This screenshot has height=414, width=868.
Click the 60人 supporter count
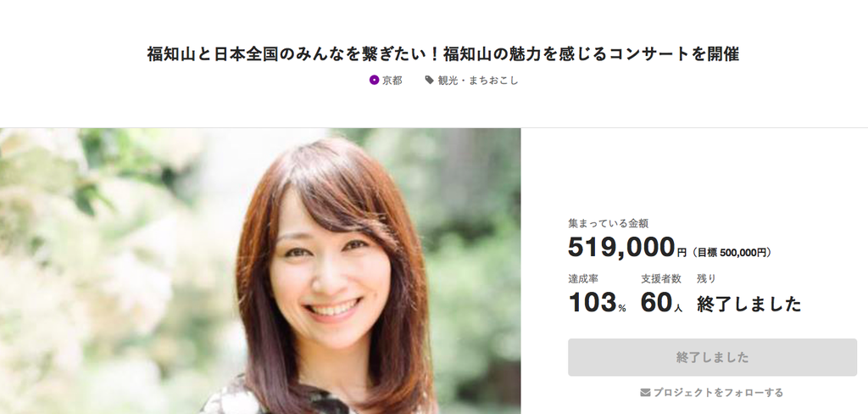661,303
